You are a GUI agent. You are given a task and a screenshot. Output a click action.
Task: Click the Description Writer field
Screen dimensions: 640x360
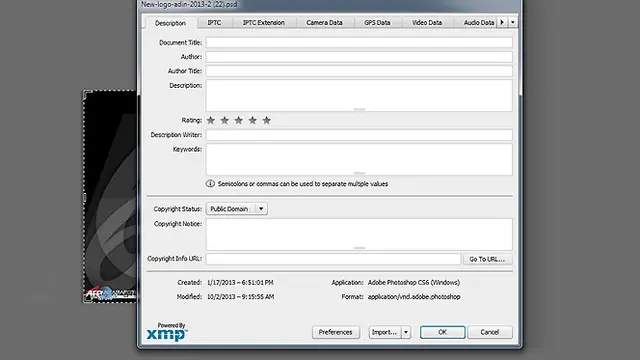359,135
